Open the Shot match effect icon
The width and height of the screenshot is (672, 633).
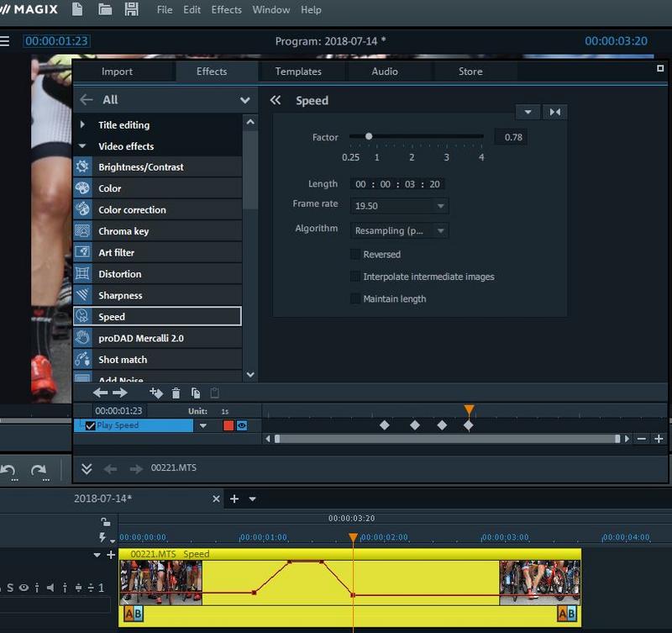(x=82, y=360)
